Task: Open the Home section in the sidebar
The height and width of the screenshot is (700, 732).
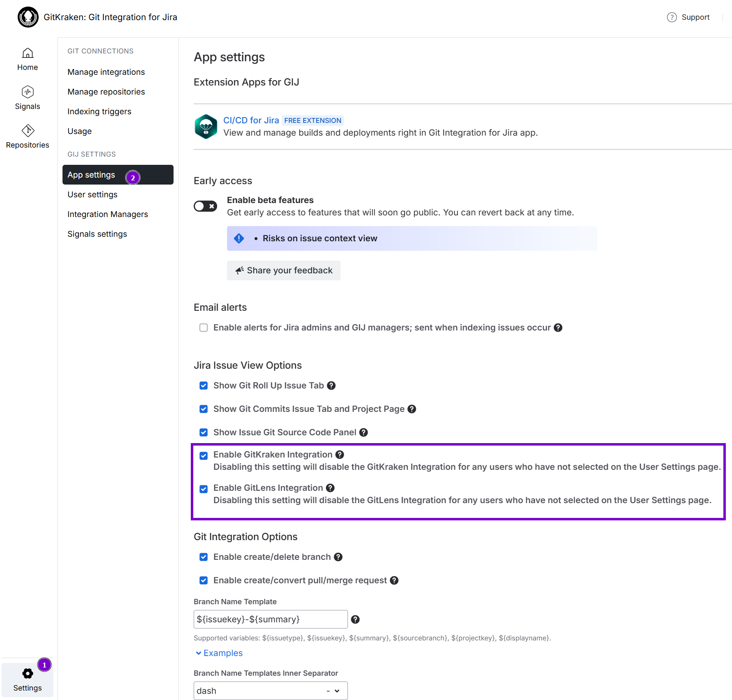Action: pyautogui.click(x=27, y=59)
